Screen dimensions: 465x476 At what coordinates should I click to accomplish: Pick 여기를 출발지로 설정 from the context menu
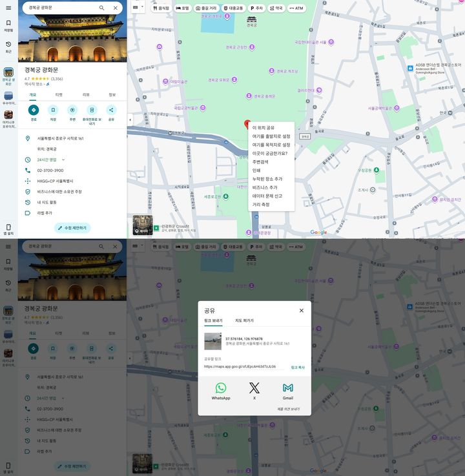[271, 136]
